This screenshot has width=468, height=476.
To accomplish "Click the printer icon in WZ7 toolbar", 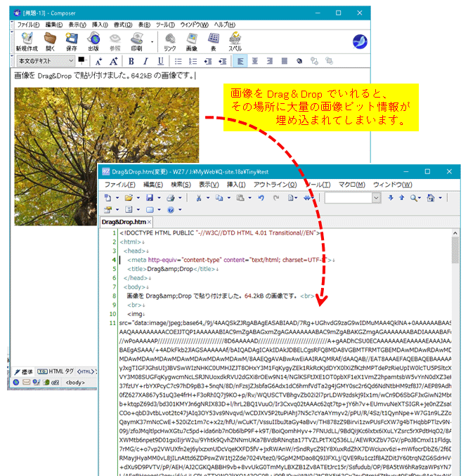I will (x=171, y=198).
